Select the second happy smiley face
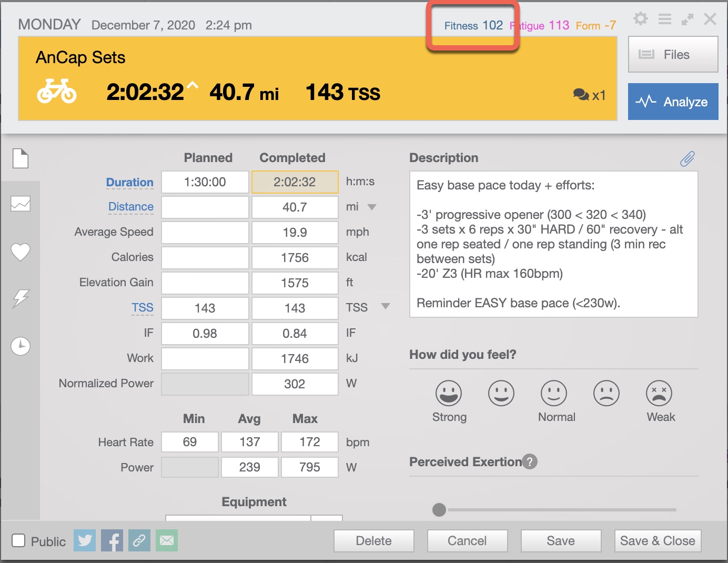 (501, 393)
